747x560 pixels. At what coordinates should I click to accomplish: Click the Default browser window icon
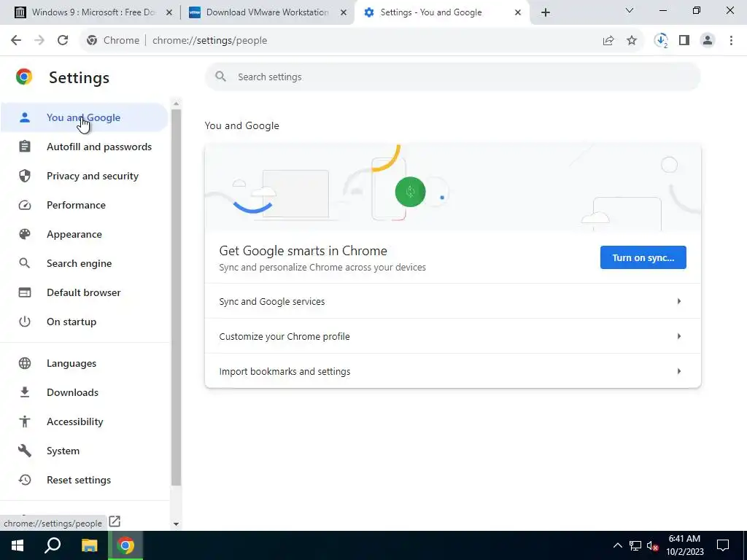[x=25, y=292]
